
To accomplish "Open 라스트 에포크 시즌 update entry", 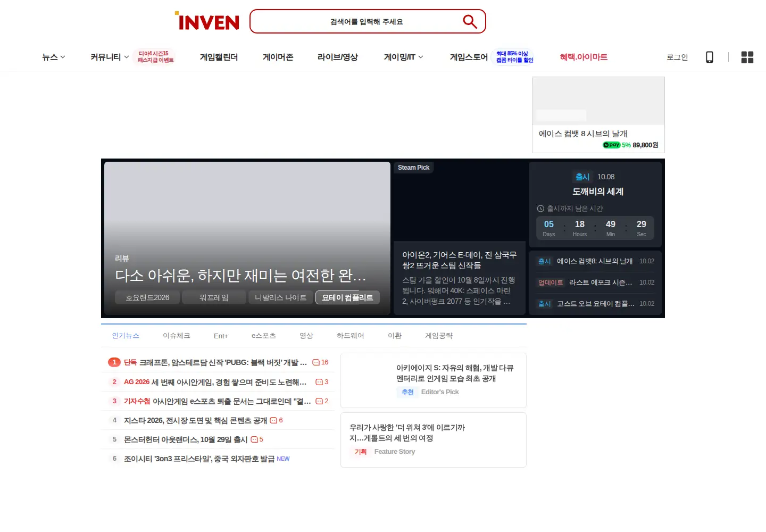I will pos(595,282).
